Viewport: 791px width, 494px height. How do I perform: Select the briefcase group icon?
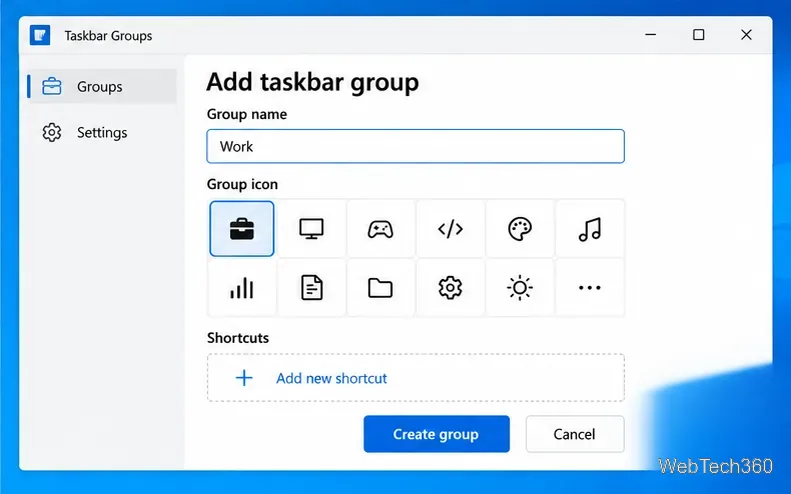[x=242, y=229]
